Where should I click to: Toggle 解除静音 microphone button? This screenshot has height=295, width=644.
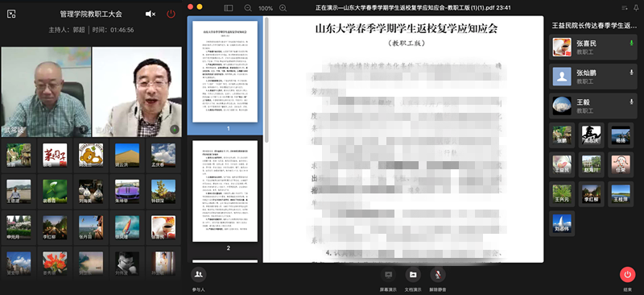[438, 274]
